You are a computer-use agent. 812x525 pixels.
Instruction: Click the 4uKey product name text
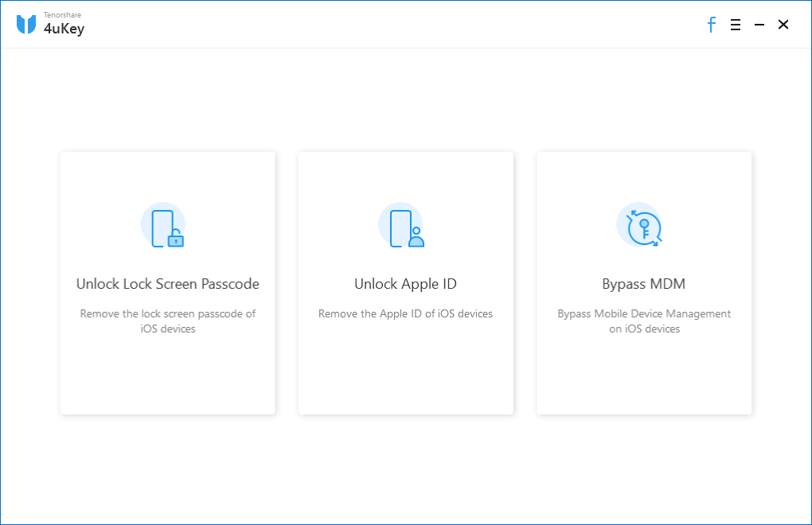coord(64,29)
